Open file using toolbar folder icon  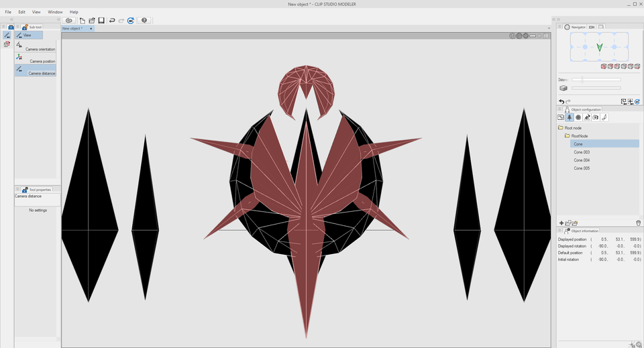point(92,21)
